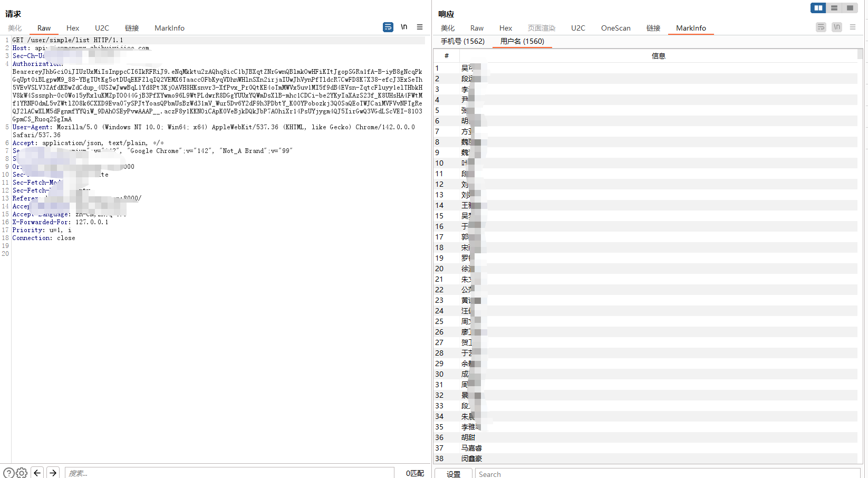Image resolution: width=868 pixels, height=478 pixels.
Task: Go to previous search match arrow
Action: 37,473
